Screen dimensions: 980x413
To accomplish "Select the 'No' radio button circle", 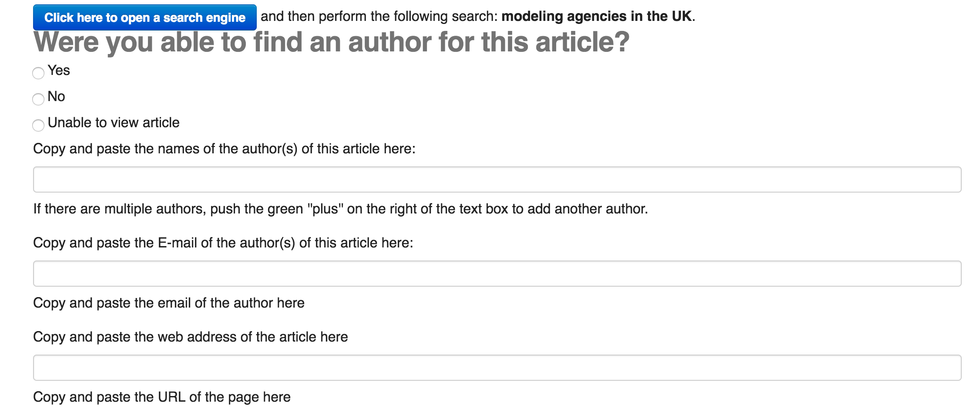I will tap(38, 99).
